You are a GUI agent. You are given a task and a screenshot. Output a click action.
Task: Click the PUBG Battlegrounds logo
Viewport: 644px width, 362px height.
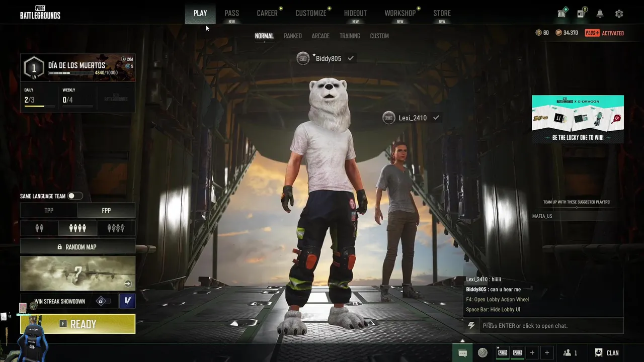40,13
